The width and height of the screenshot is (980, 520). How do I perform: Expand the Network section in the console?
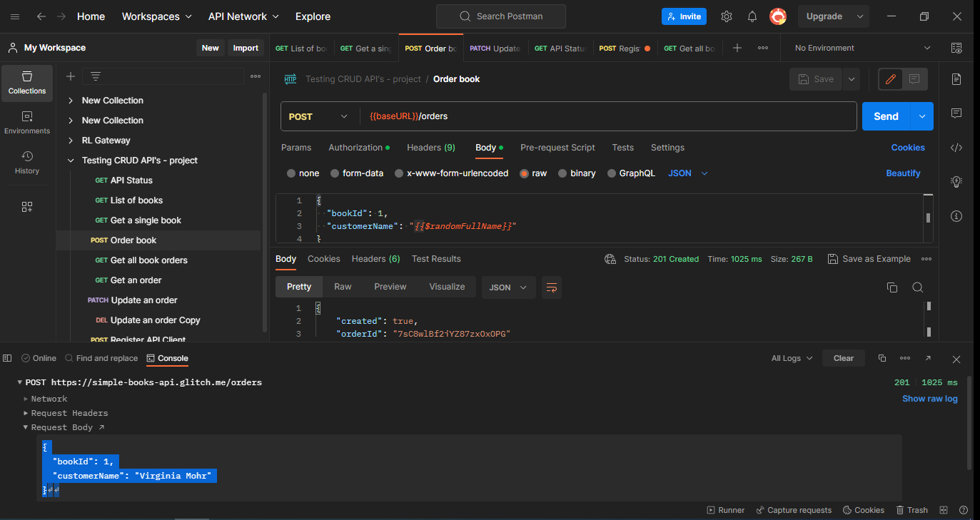pyautogui.click(x=49, y=398)
